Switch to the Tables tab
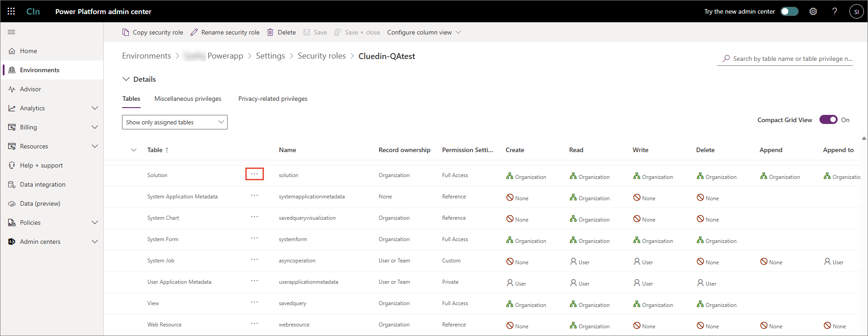Image resolution: width=868 pixels, height=336 pixels. coord(131,99)
